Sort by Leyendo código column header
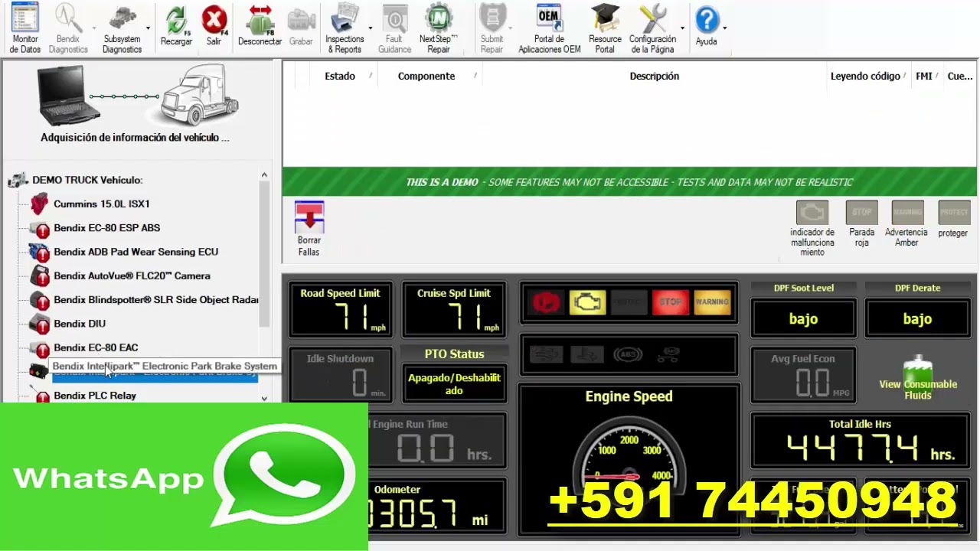The width and height of the screenshot is (980, 551). pos(868,76)
